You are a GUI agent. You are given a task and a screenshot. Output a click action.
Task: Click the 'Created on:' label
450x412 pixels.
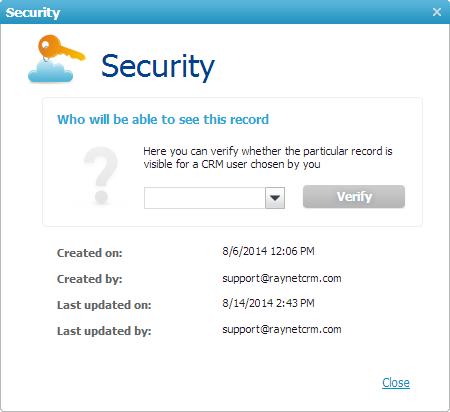(x=90, y=253)
